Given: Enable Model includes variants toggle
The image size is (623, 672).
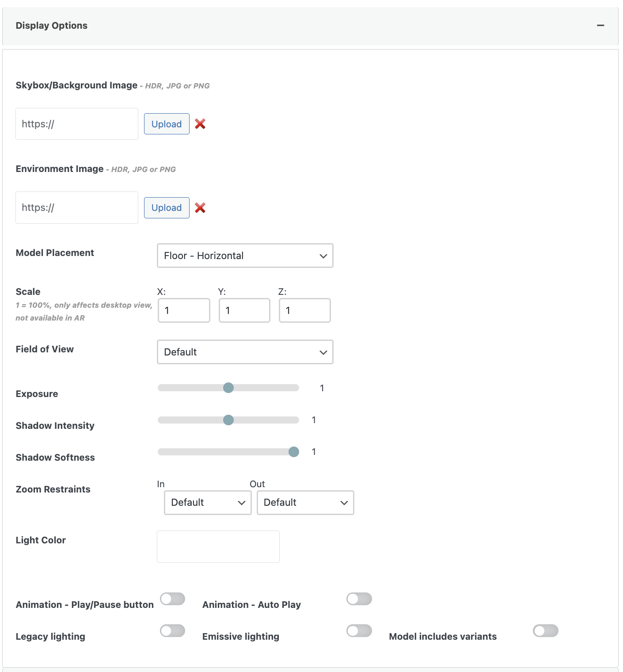Looking at the screenshot, I should (545, 631).
